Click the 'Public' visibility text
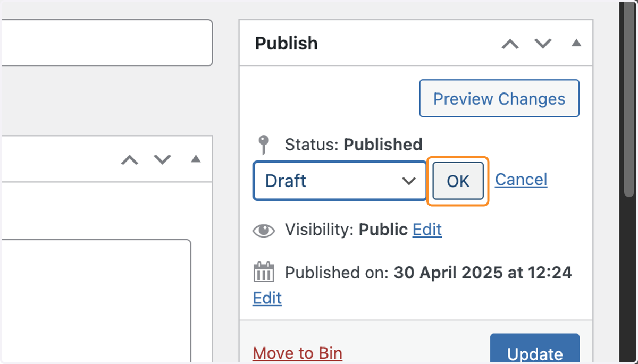The image size is (638, 364). tap(383, 230)
